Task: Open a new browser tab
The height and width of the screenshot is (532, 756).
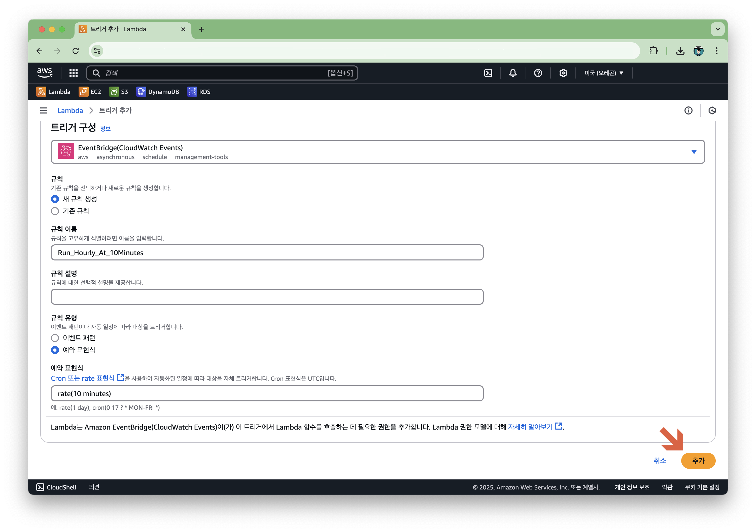Action: [201, 29]
